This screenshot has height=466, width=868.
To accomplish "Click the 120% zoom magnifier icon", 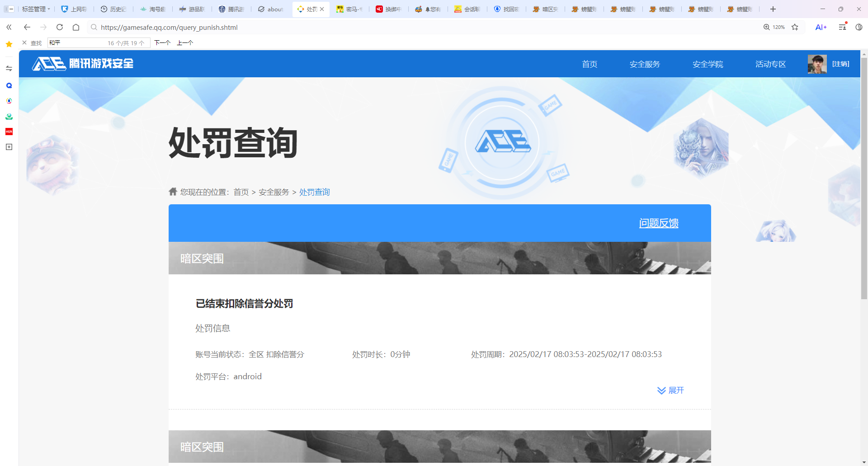I will coord(767,27).
